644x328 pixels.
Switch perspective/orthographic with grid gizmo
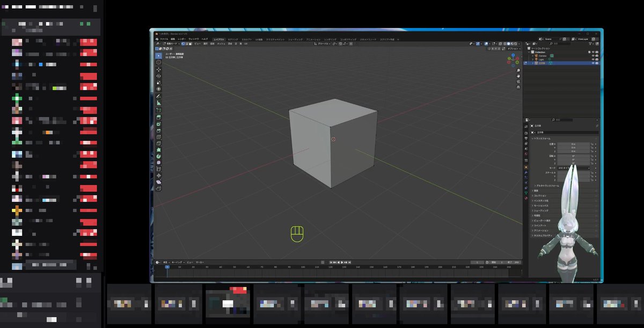point(518,87)
